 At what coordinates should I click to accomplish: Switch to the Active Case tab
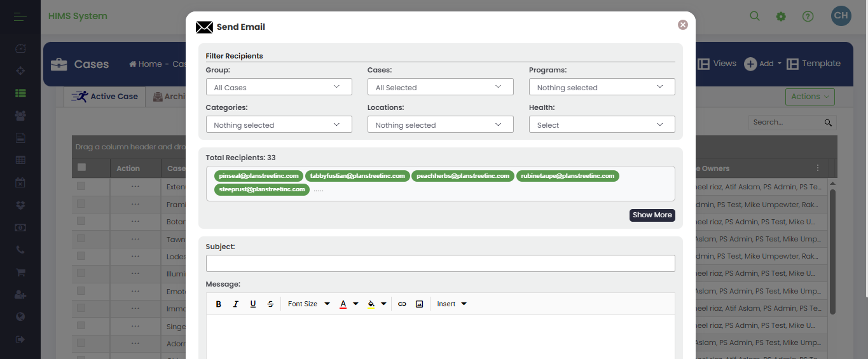(x=106, y=97)
